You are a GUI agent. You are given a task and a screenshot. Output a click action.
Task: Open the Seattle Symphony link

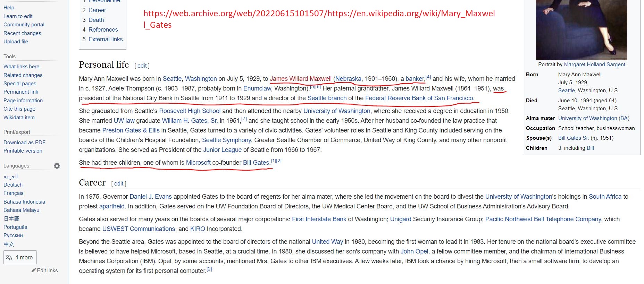coord(226,140)
